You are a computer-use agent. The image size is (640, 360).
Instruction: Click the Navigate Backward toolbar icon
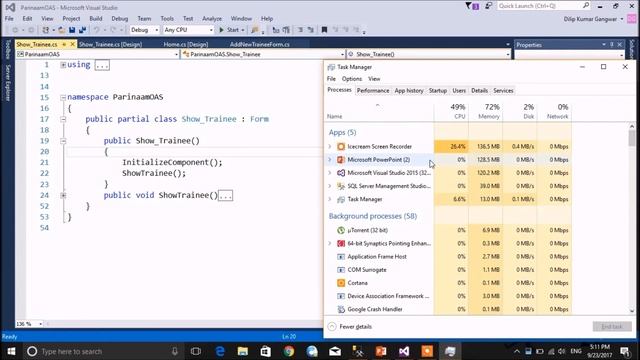15,30
